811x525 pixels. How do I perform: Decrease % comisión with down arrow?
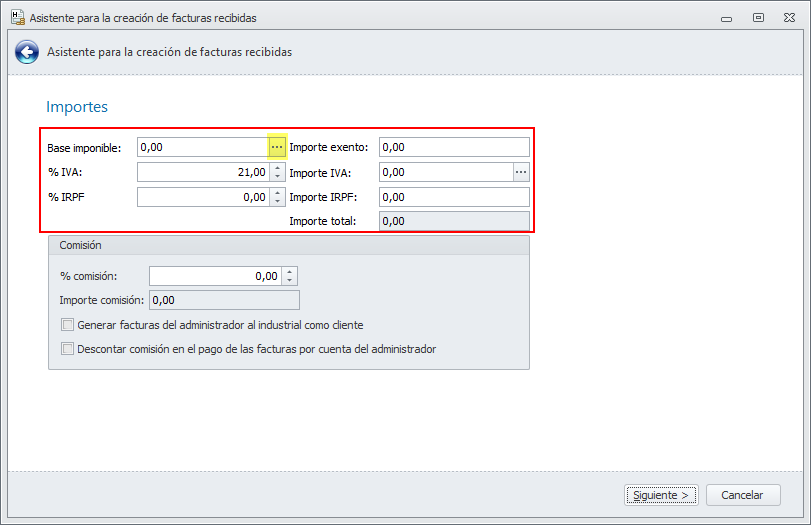tap(290, 280)
